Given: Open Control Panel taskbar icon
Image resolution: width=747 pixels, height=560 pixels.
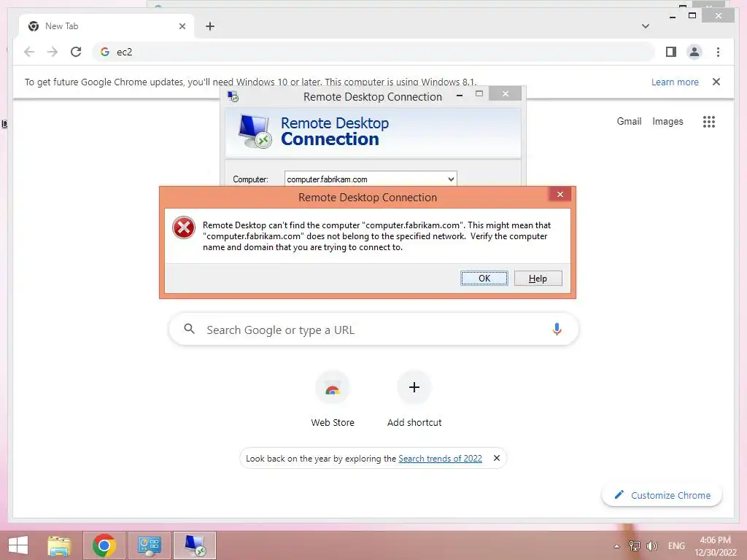Looking at the screenshot, I should point(150,545).
